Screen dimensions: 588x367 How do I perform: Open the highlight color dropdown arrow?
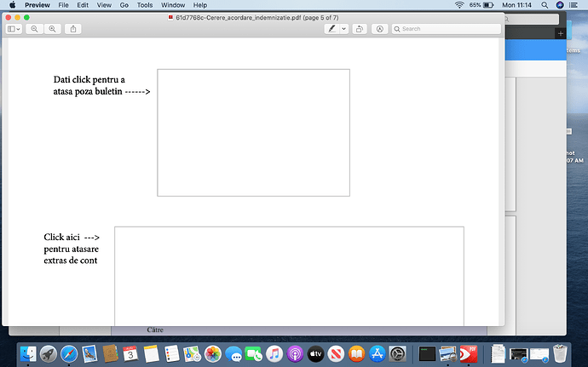click(344, 29)
